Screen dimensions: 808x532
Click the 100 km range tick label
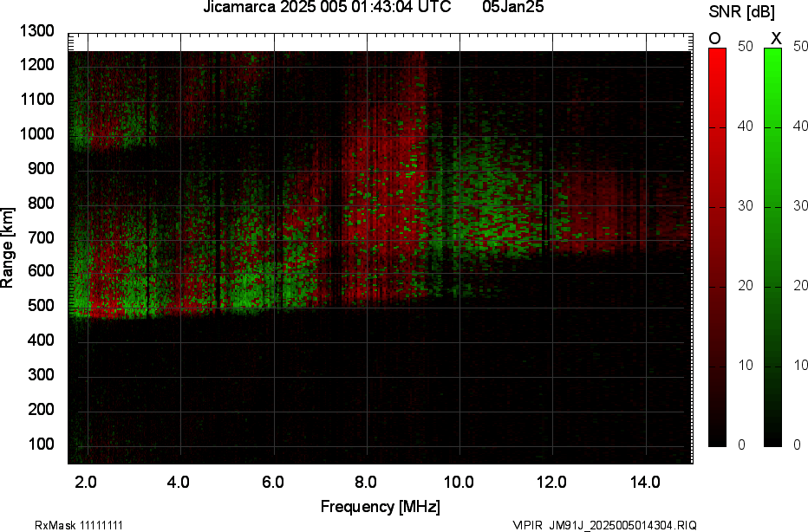(x=41, y=444)
